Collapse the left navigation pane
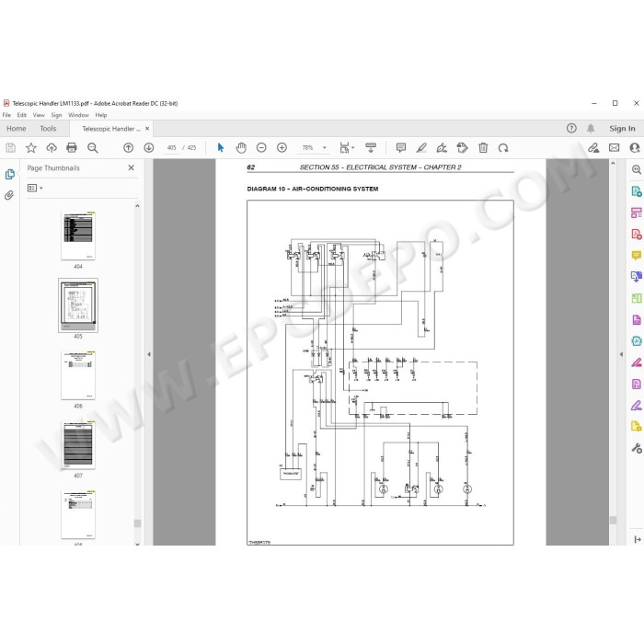The width and height of the screenshot is (644, 644). click(149, 354)
